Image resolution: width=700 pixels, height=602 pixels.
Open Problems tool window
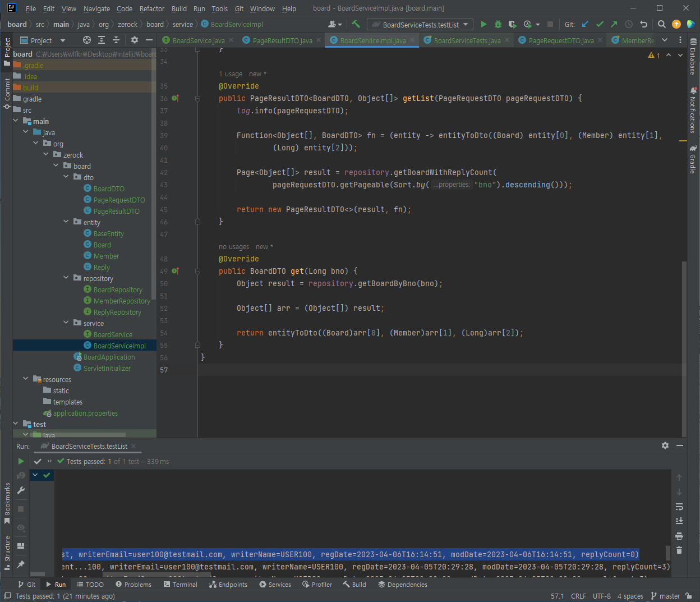click(133, 584)
